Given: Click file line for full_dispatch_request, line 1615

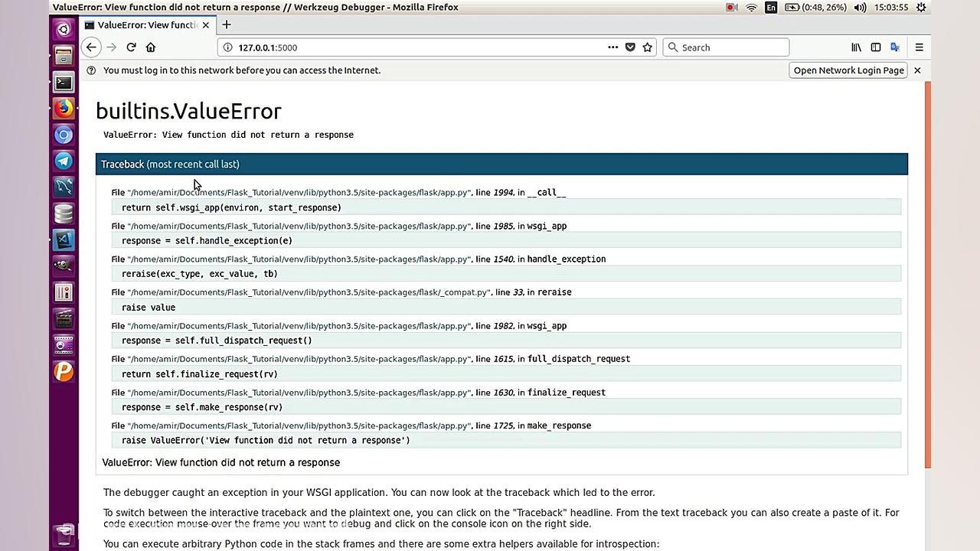Looking at the screenshot, I should pyautogui.click(x=371, y=359).
